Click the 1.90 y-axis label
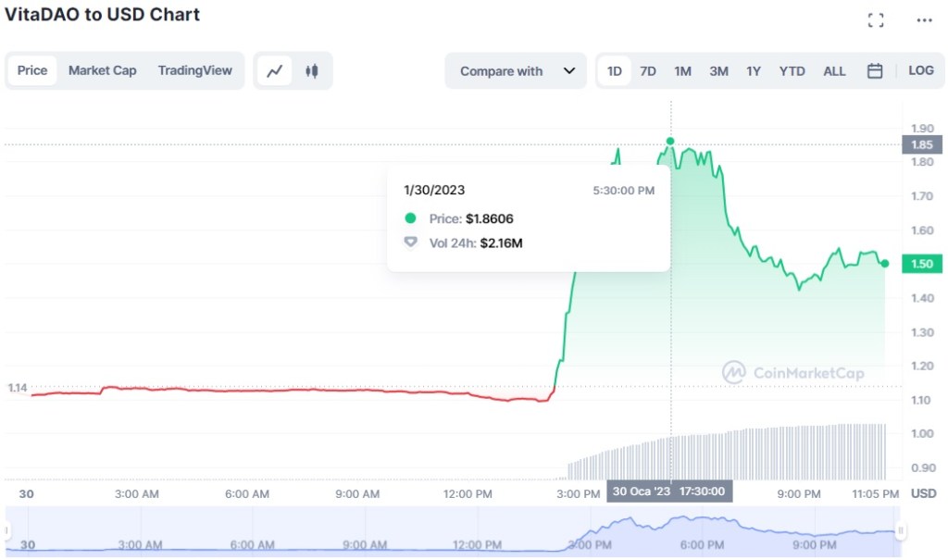The height and width of the screenshot is (560, 948). (923, 129)
